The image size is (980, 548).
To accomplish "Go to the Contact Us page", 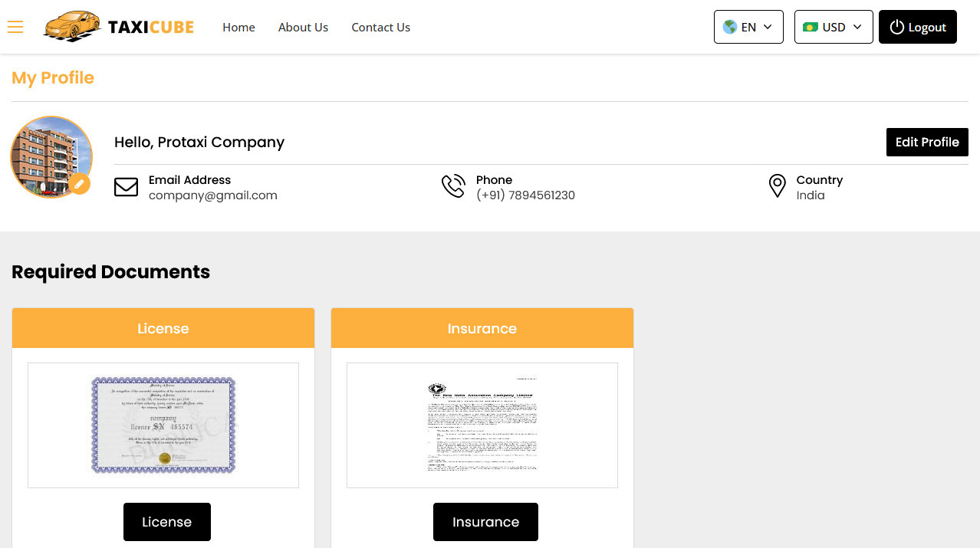I will point(380,27).
